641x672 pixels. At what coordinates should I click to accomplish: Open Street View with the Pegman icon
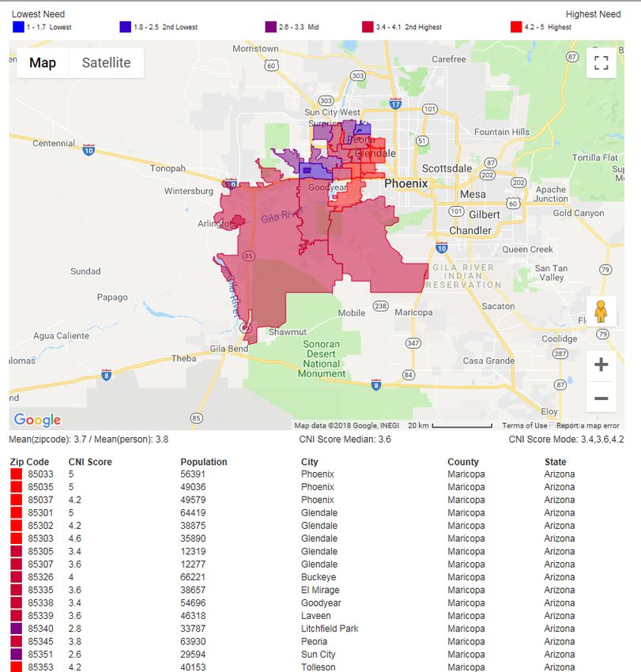pos(601,311)
